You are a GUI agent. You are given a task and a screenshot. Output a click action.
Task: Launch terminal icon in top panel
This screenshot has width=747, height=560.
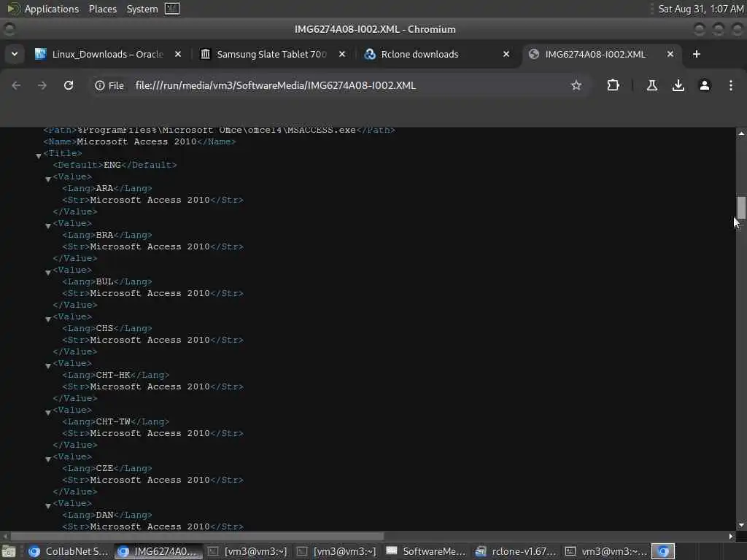coord(172,9)
